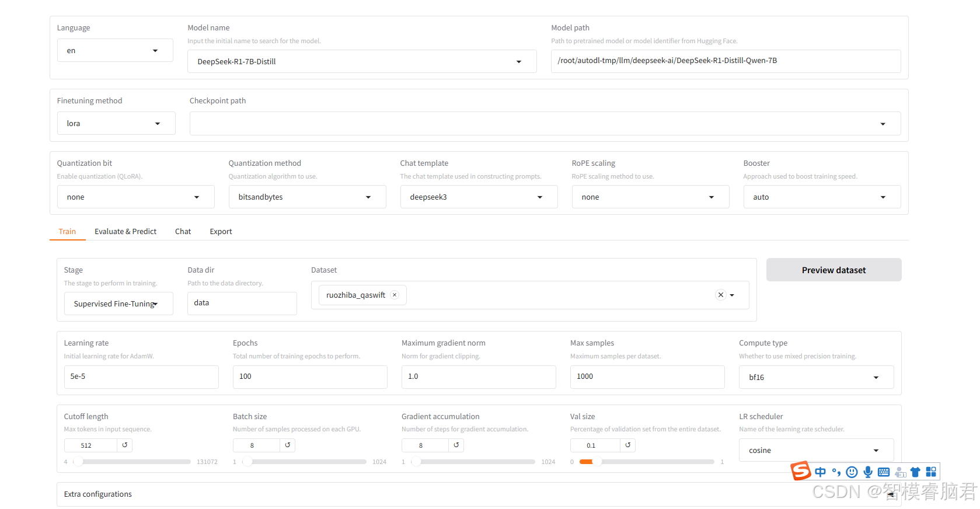Image resolution: width=980 pixels, height=509 pixels.
Task: Toggle Chinese/English mode in Sogou bar
Action: tap(821, 472)
